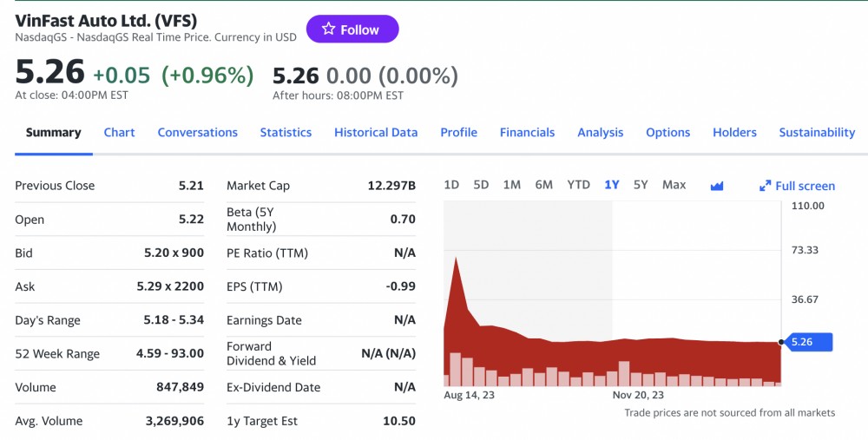The height and width of the screenshot is (440, 868).
Task: Follow VinFast Auto stock
Action: [352, 29]
